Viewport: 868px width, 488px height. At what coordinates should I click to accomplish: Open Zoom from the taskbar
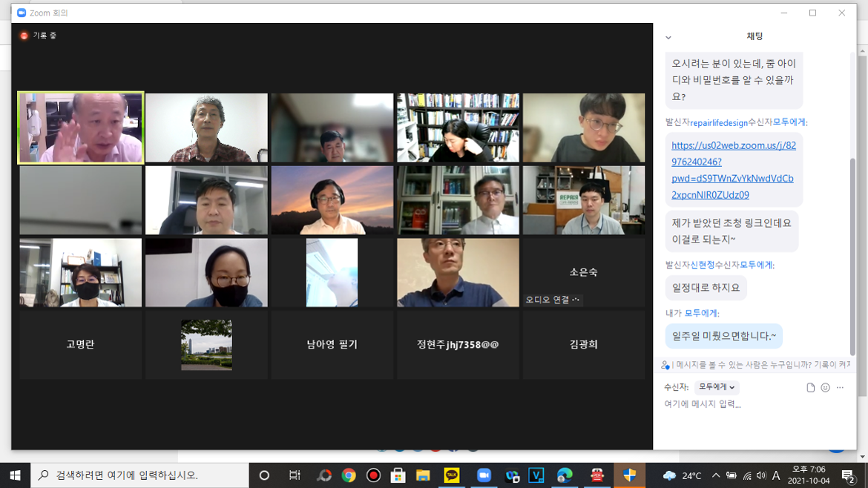point(484,477)
